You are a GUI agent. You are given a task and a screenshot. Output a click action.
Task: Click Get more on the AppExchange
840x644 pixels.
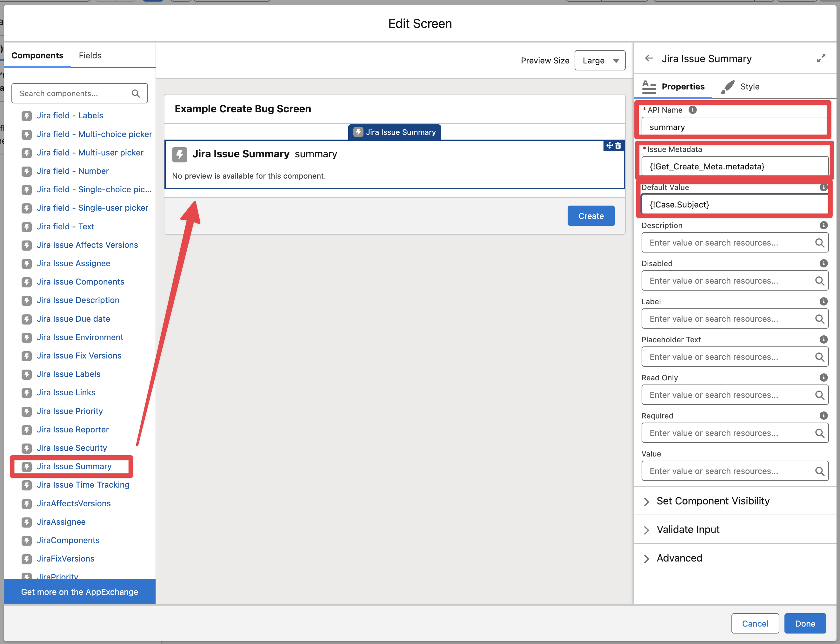[x=79, y=592]
